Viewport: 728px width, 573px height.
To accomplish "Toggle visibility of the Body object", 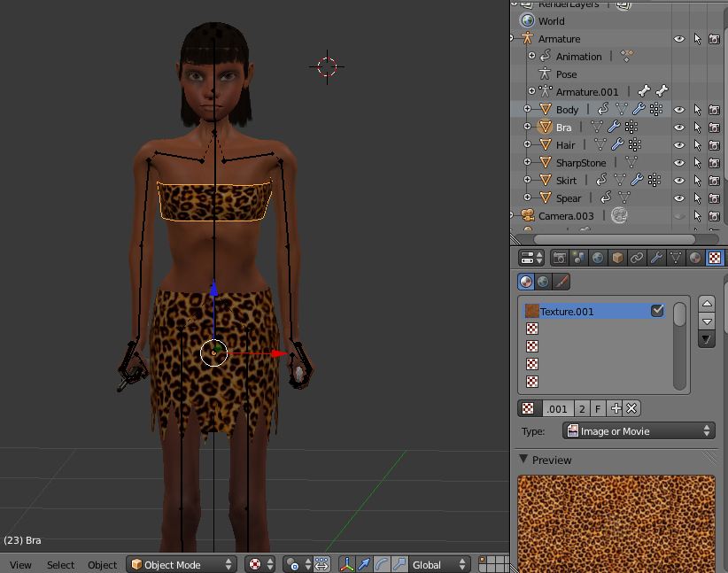I will pos(678,109).
